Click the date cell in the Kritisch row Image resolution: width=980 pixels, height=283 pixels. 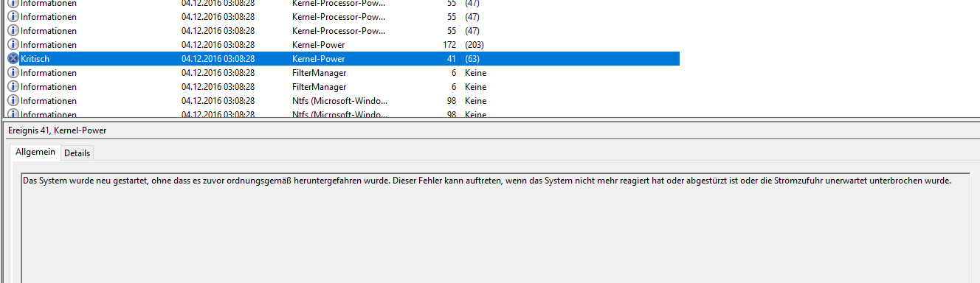[218, 59]
